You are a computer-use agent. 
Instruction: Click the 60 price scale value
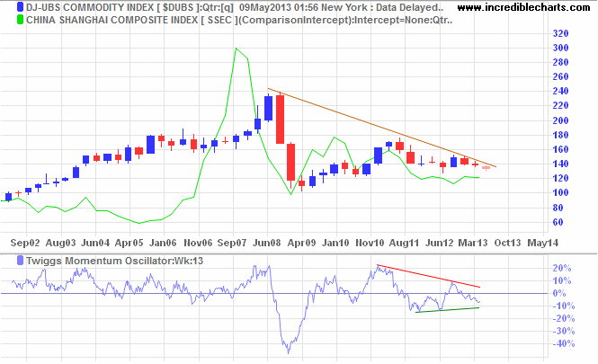pyautogui.click(x=558, y=222)
